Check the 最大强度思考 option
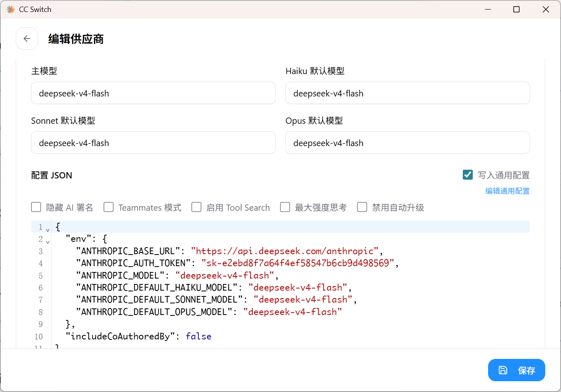The width and height of the screenshot is (561, 392). pyautogui.click(x=285, y=207)
